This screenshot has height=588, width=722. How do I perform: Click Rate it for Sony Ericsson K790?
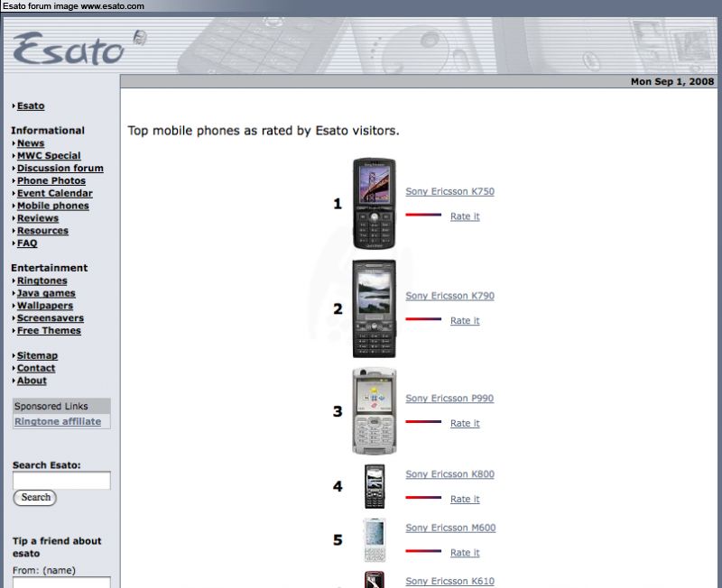pos(465,321)
